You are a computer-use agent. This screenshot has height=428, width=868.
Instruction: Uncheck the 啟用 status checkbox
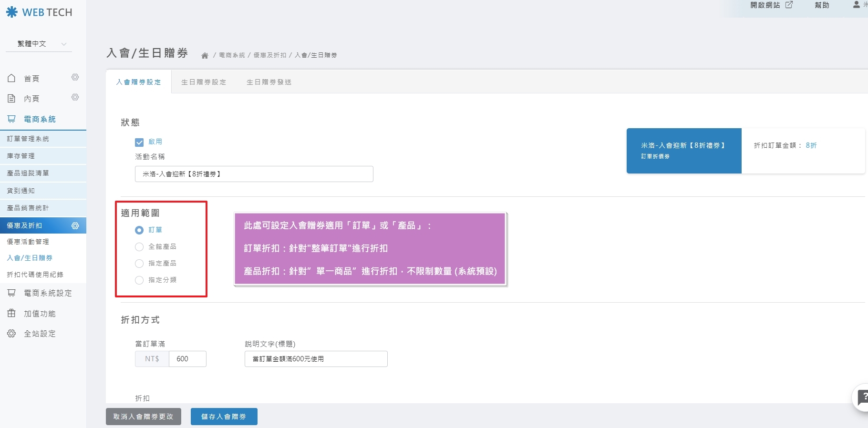click(x=139, y=142)
